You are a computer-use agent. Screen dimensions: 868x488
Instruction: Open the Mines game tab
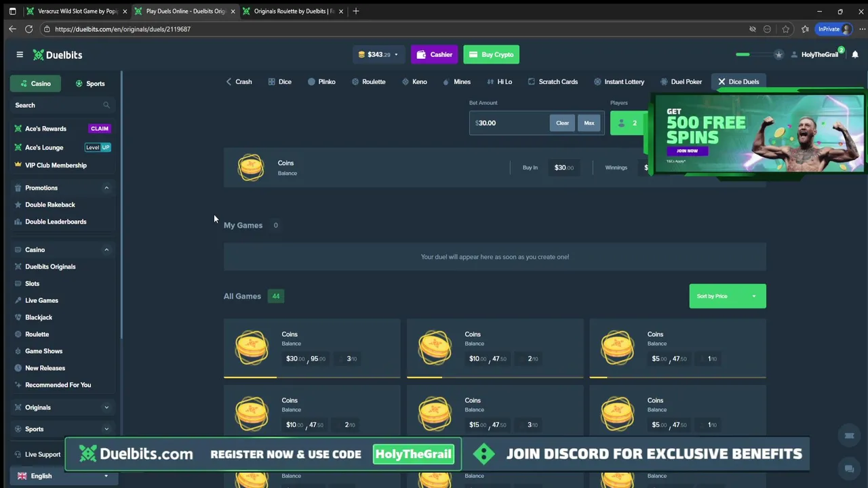coord(456,81)
